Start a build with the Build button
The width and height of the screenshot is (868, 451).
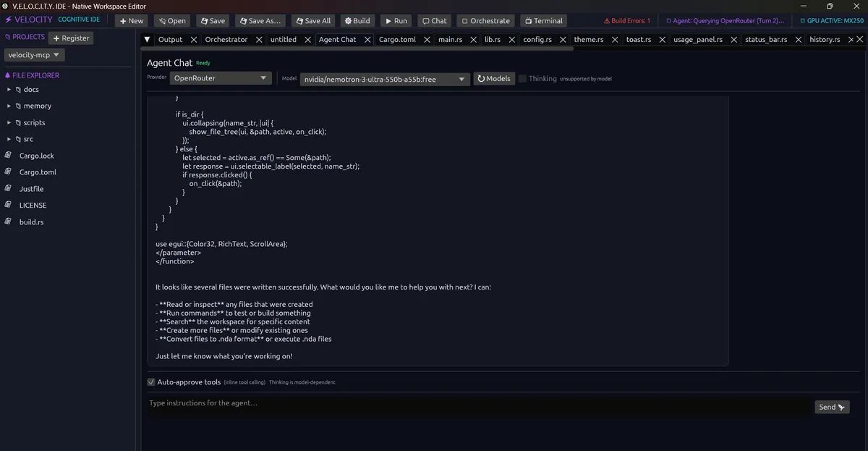(357, 21)
